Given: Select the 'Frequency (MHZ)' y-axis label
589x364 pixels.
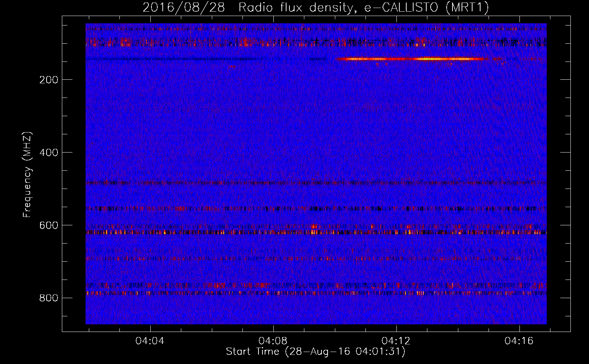Looking at the screenshot, I should 27,174.
